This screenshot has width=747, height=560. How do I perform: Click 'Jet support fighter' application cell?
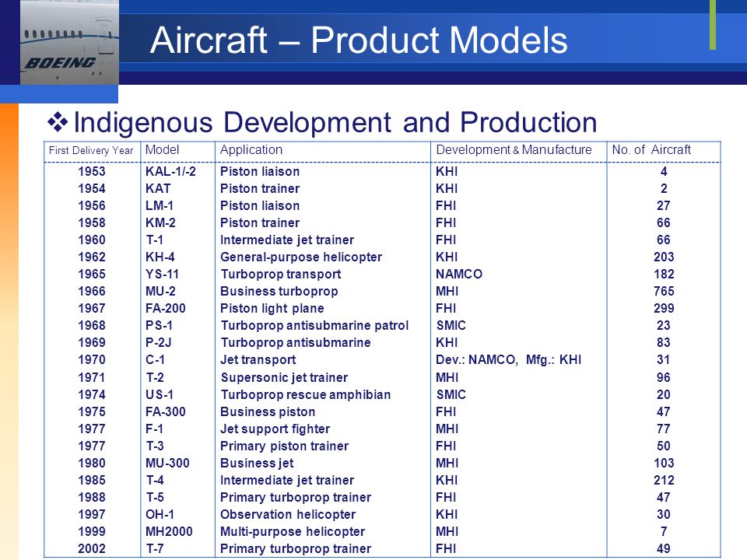pyautogui.click(x=275, y=429)
